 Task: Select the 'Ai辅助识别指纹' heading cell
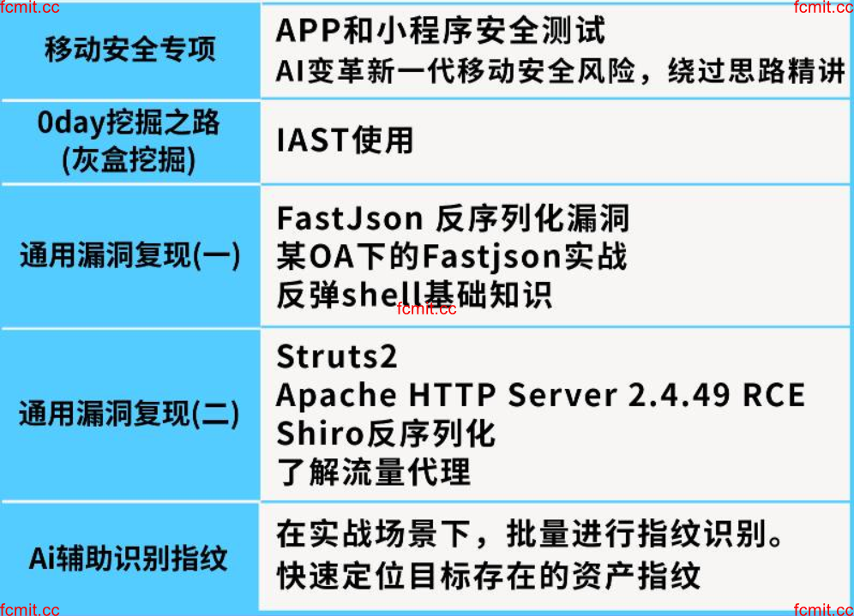[129, 559]
